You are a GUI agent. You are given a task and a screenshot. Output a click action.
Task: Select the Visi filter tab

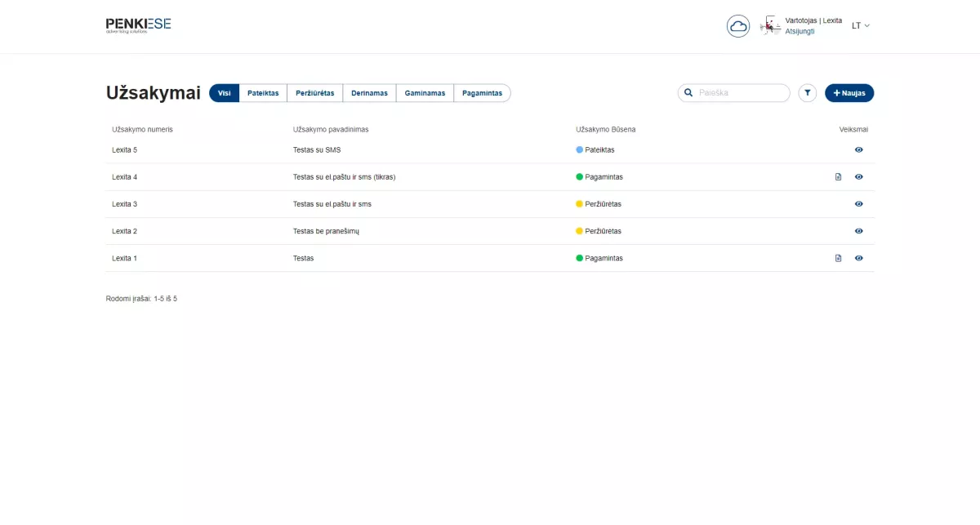(x=224, y=93)
